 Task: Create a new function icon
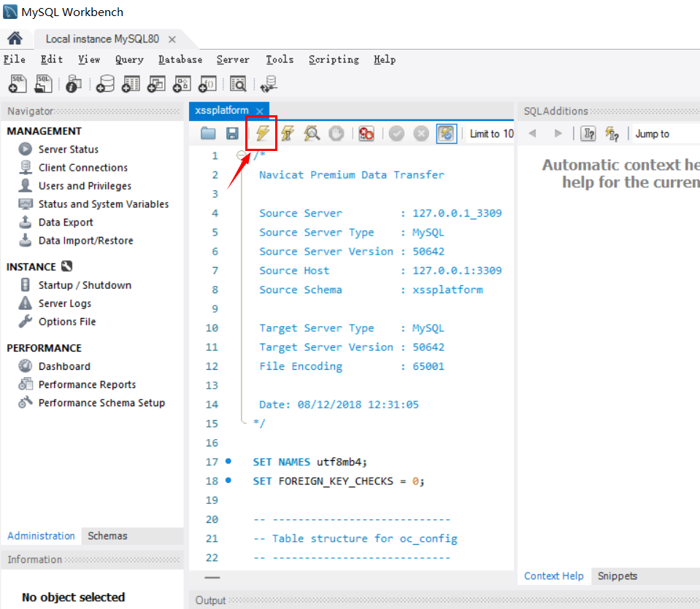pos(207,83)
